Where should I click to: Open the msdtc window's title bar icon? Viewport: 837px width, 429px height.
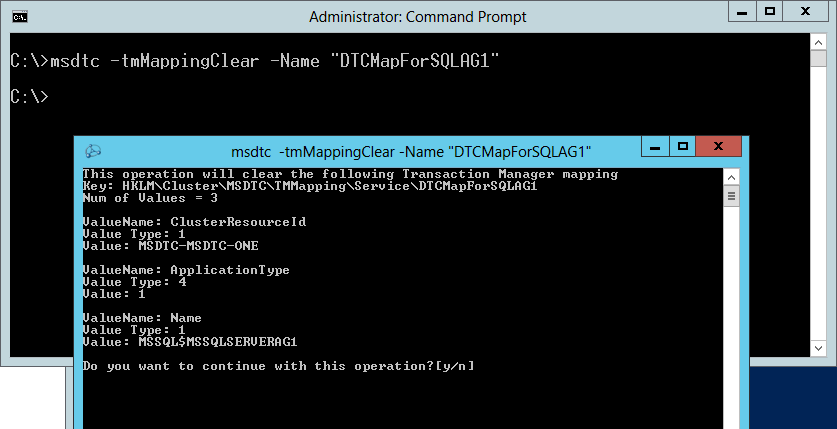point(93,152)
